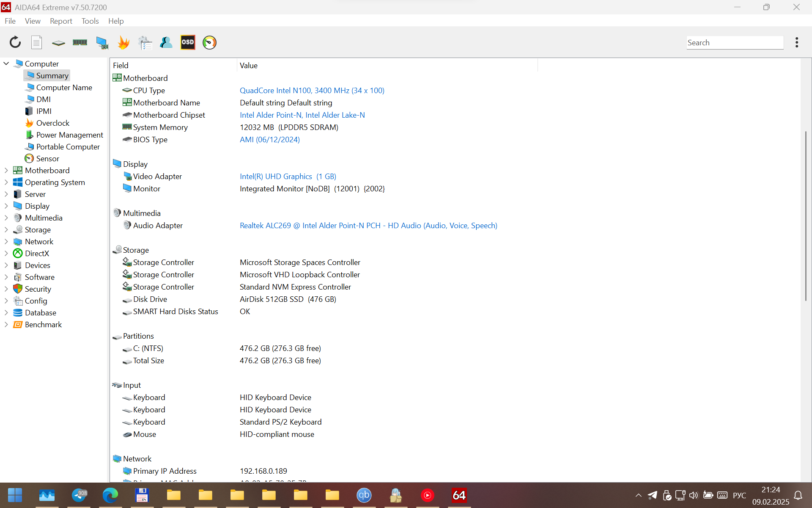Open the IPMI tree item

44,111
